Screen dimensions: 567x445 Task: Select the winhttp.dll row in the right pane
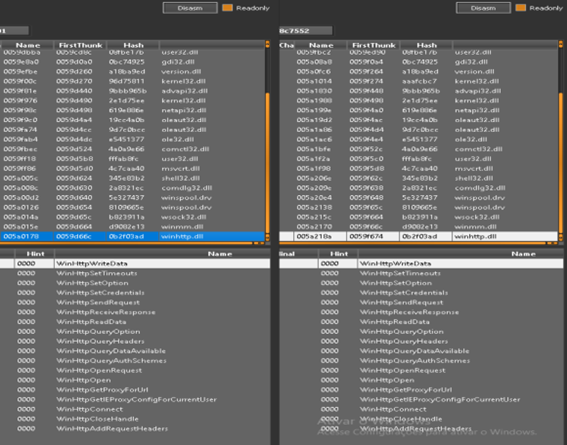pos(419,236)
